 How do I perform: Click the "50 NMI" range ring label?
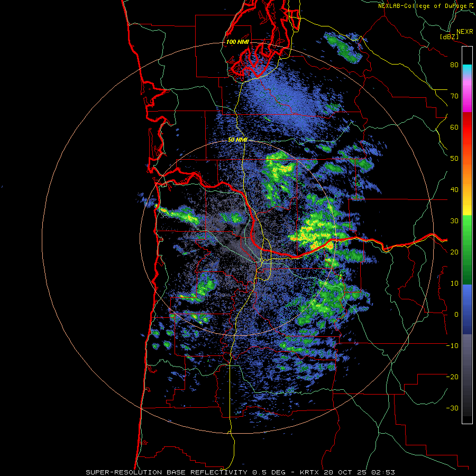[237, 140]
